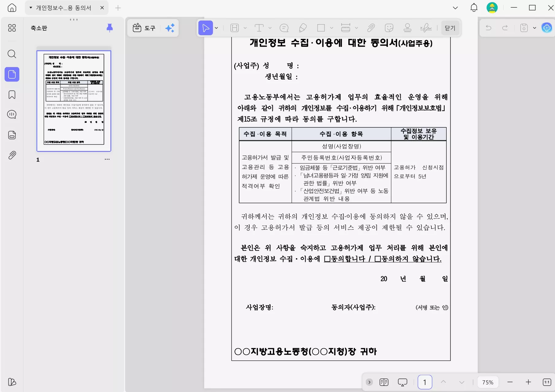The height and width of the screenshot is (392, 555).
Task: Undo the last action
Action: [x=488, y=28]
